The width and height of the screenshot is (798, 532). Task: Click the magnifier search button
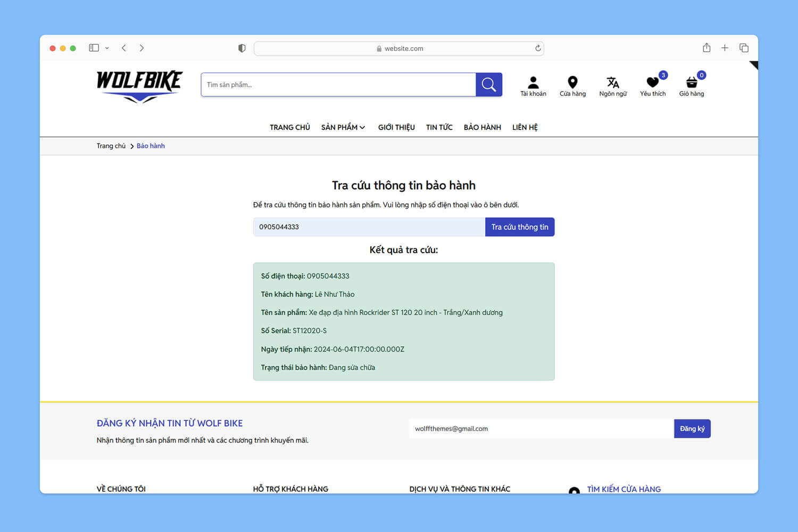coord(488,85)
